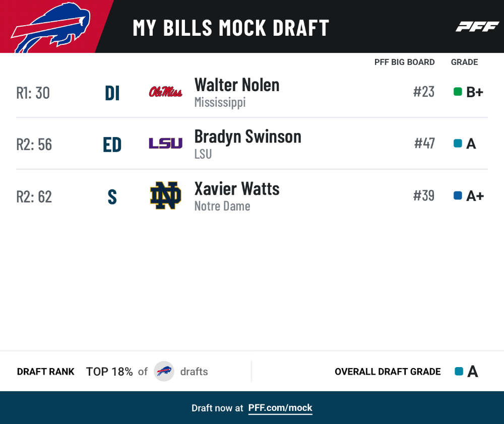Click the GRADE column header
This screenshot has height=424, width=504.
(x=465, y=62)
